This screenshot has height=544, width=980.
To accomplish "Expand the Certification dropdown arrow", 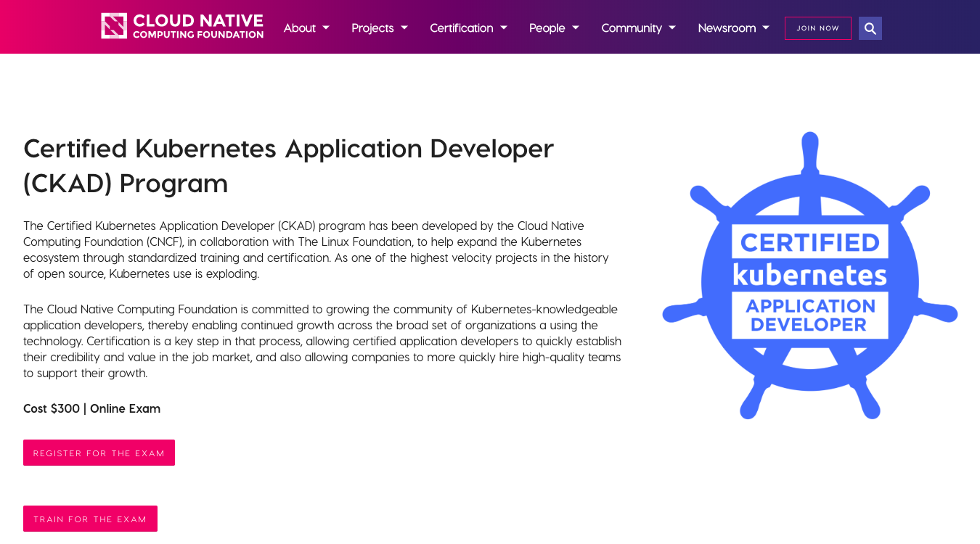I will click(504, 28).
